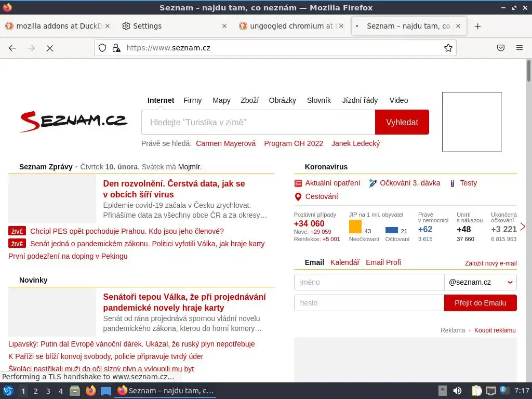532x399 pixels.
Task: Open the clipboard manager tray icon
Action: coord(477,391)
